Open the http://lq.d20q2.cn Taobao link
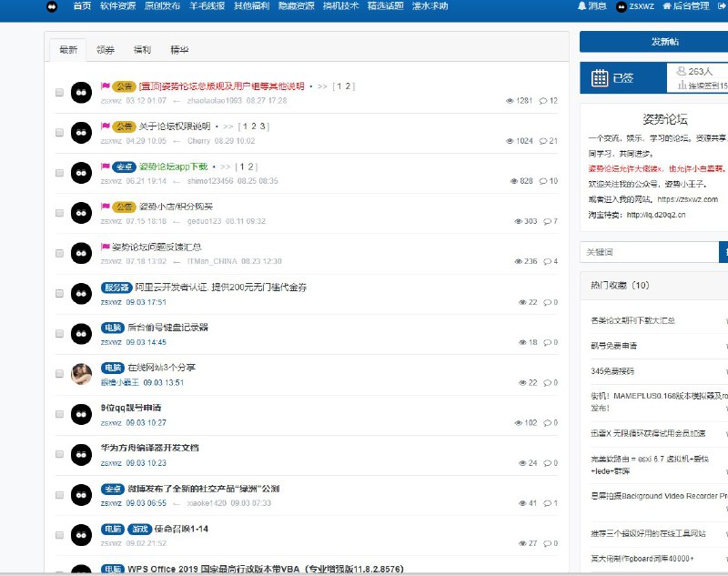 pyautogui.click(x=656, y=215)
